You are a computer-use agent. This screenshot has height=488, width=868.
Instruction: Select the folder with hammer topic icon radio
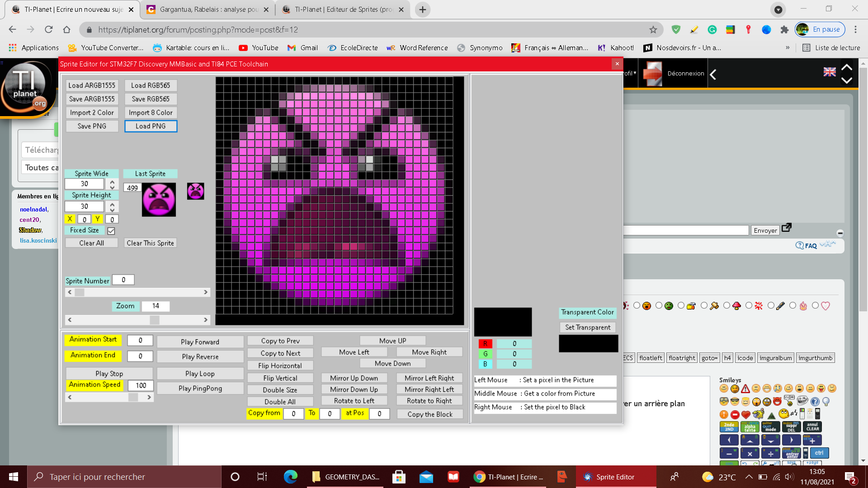point(681,305)
